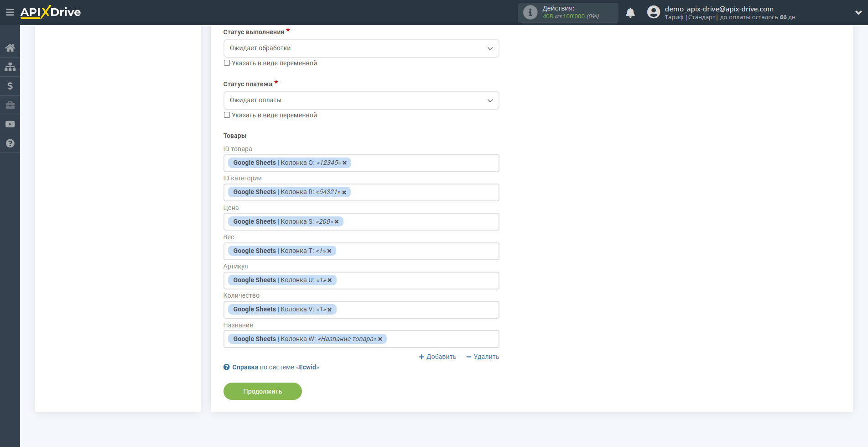Open the hamburger menu icon
The width and height of the screenshot is (868, 447).
(x=10, y=12)
